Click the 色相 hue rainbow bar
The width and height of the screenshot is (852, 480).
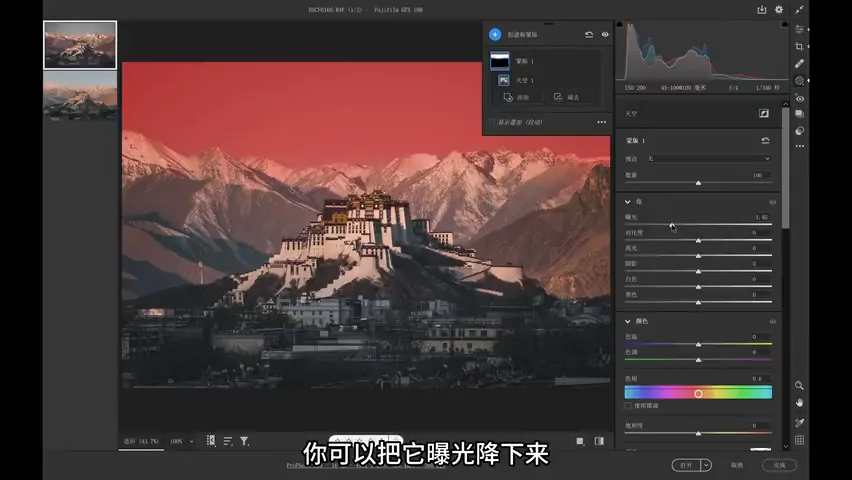click(x=698, y=392)
